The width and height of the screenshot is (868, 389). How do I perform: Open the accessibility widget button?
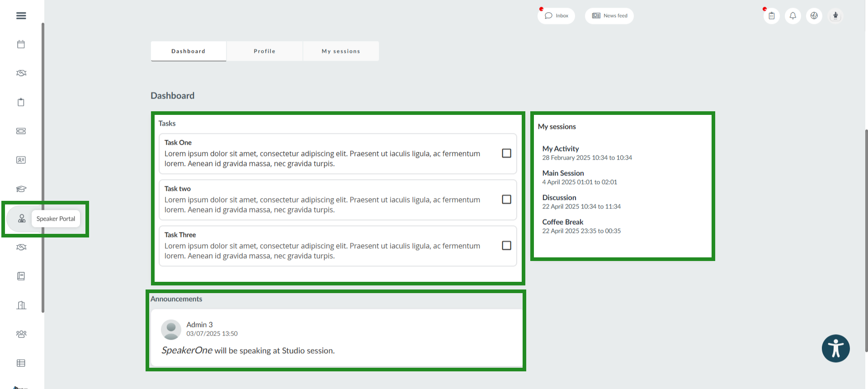click(x=836, y=348)
